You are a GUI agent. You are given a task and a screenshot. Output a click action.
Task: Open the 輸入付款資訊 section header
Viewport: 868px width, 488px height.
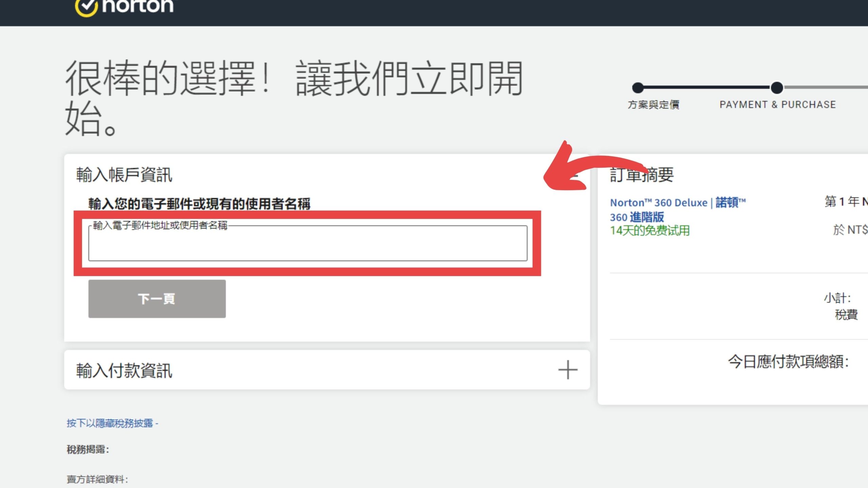[327, 370]
